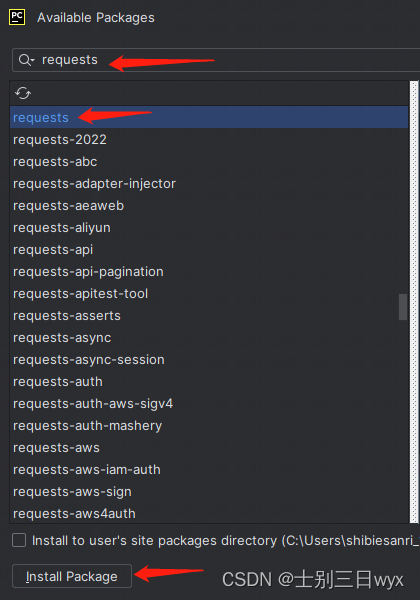Choose requests-aws4auth at list bottom
The image size is (420, 600).
click(x=209, y=514)
